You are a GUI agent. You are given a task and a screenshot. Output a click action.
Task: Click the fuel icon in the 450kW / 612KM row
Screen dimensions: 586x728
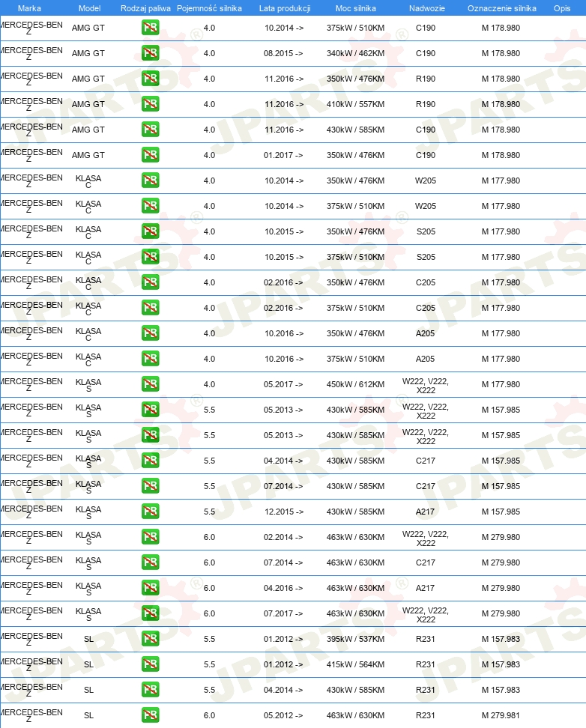(x=150, y=384)
